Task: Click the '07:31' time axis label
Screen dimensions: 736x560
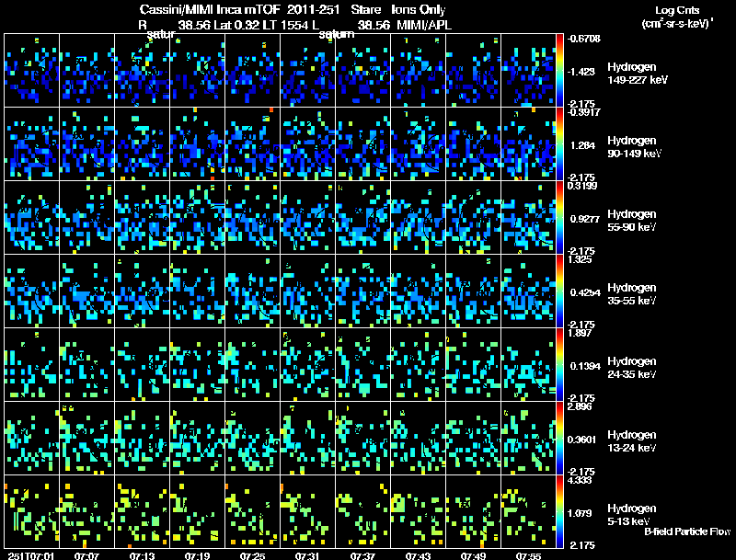Action: point(307,555)
